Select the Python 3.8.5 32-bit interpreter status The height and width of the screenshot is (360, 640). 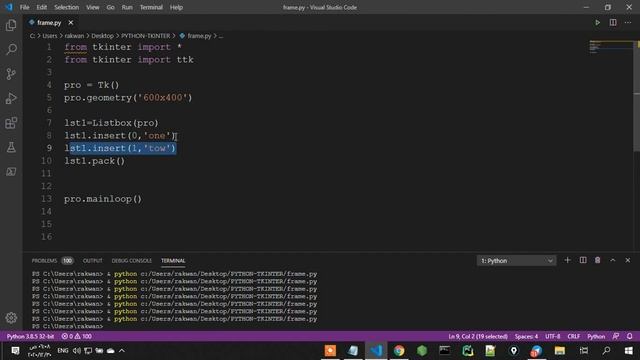(30, 336)
